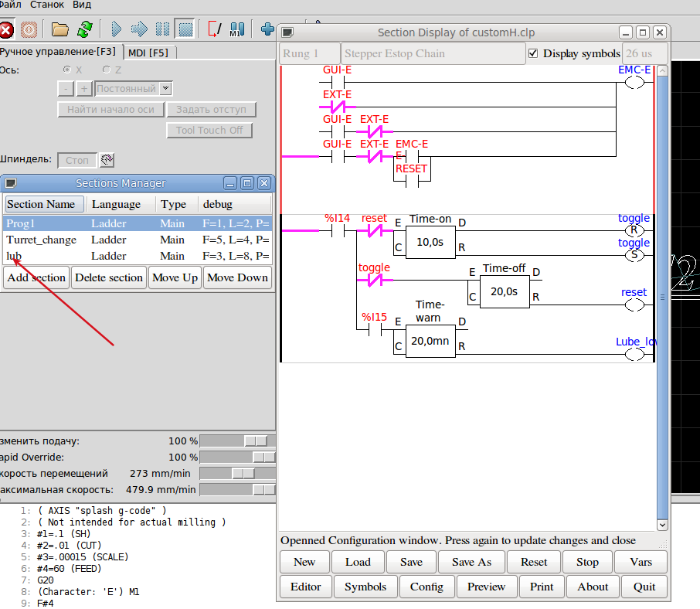Click the rung comment field 'Stepper Estop Chain'
This screenshot has height=609, width=700.
click(432, 54)
